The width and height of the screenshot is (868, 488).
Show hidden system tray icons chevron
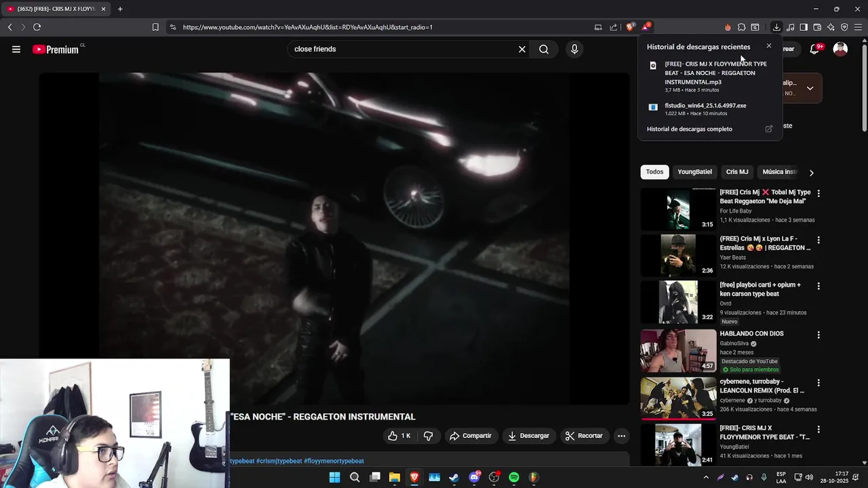(x=706, y=477)
